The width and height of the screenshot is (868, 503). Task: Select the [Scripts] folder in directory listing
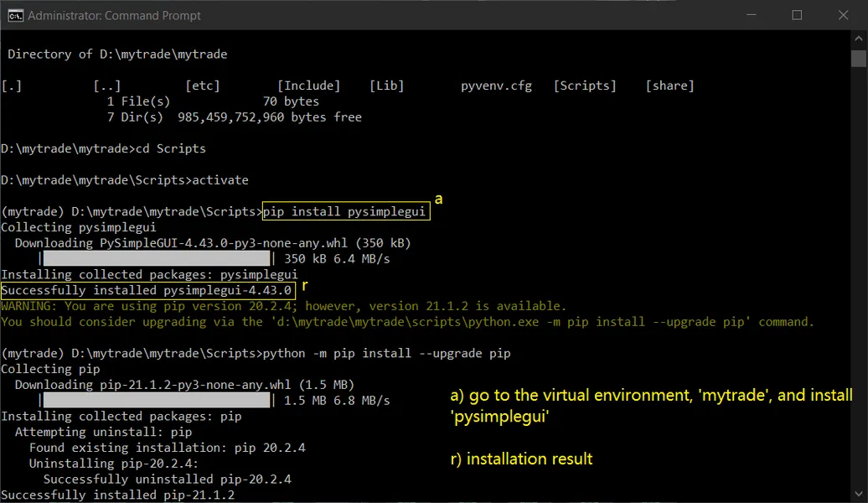[x=585, y=85]
